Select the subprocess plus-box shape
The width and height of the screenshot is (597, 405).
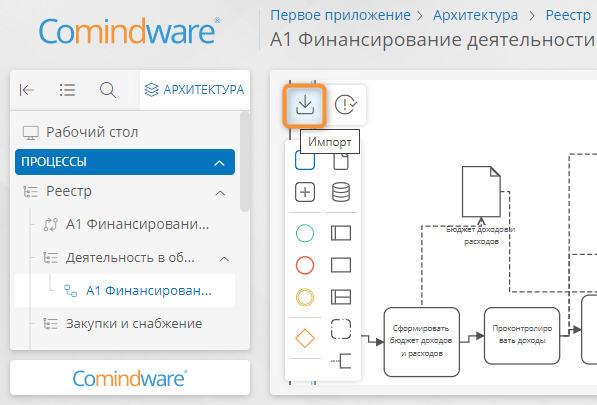pos(305,192)
